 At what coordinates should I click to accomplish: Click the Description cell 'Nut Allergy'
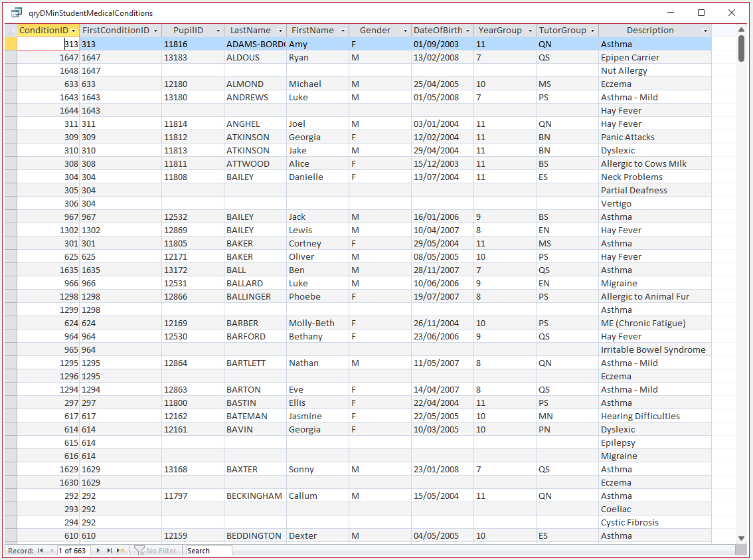point(655,70)
